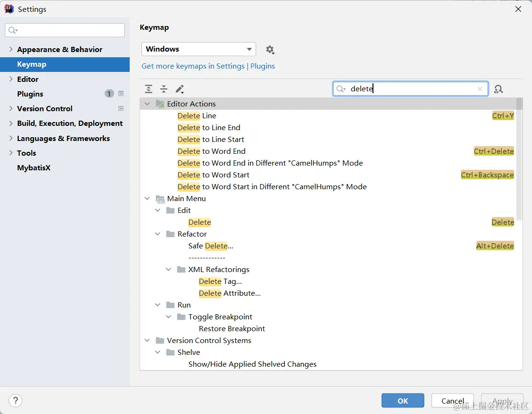Image resolution: width=532 pixels, height=414 pixels.
Task: Click the Collapse All toolbar icon
Action: 164,89
